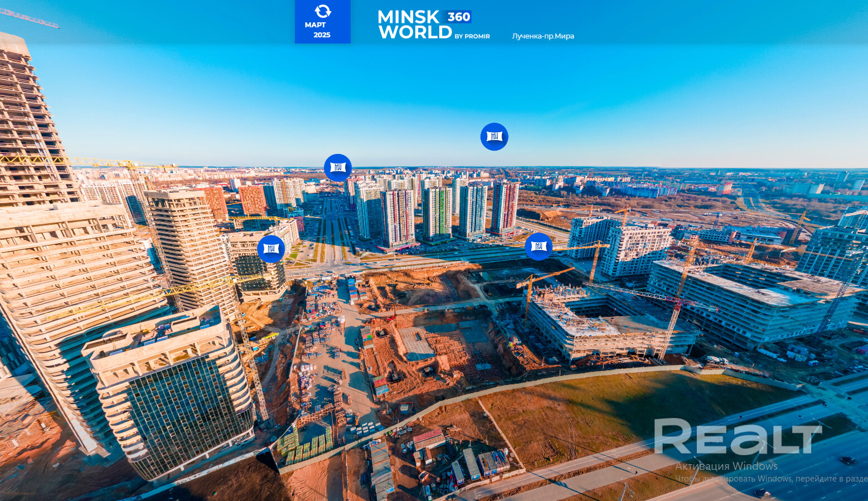Open the MW hotspot floating in the sky
868x501 pixels.
point(494,137)
